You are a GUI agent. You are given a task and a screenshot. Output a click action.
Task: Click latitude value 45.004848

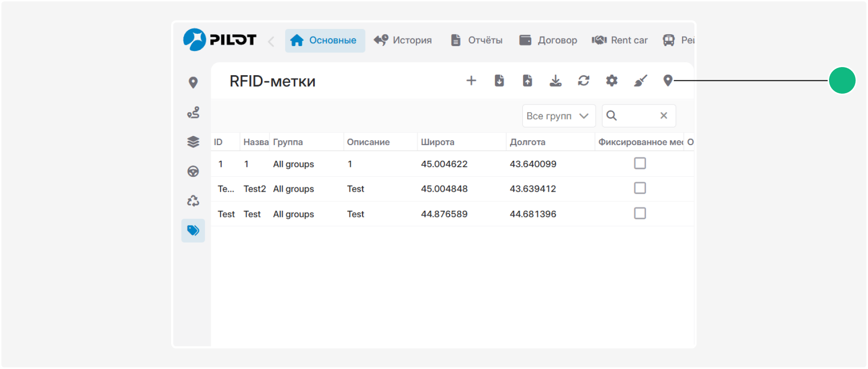[x=444, y=189]
